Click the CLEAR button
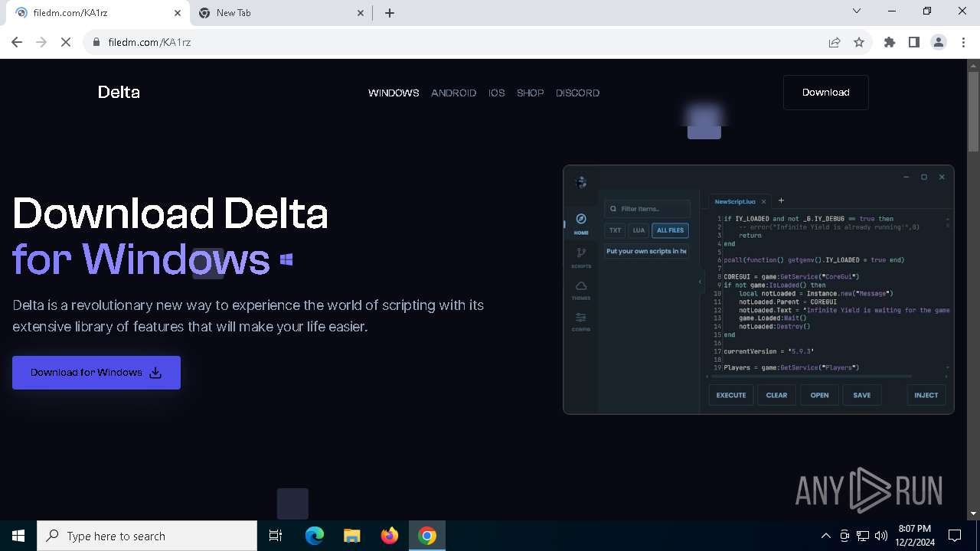Image resolution: width=980 pixels, height=551 pixels. click(776, 395)
